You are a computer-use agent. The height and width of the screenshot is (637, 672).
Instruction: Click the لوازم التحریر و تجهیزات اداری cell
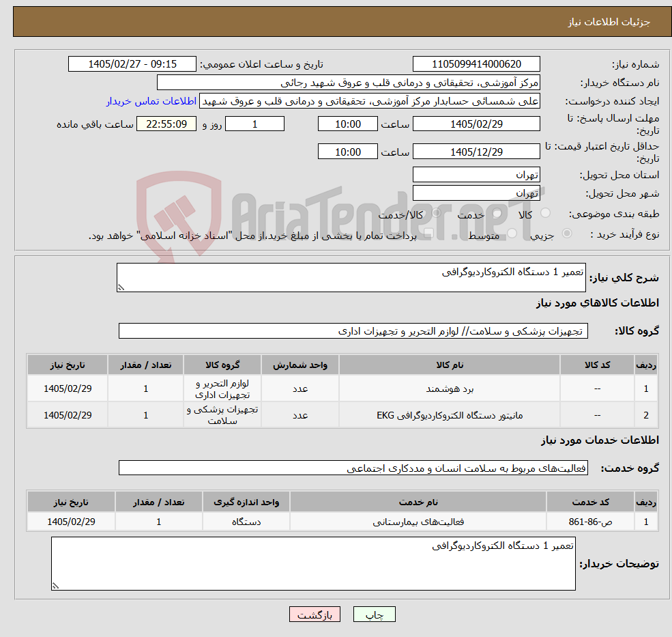[222, 388]
